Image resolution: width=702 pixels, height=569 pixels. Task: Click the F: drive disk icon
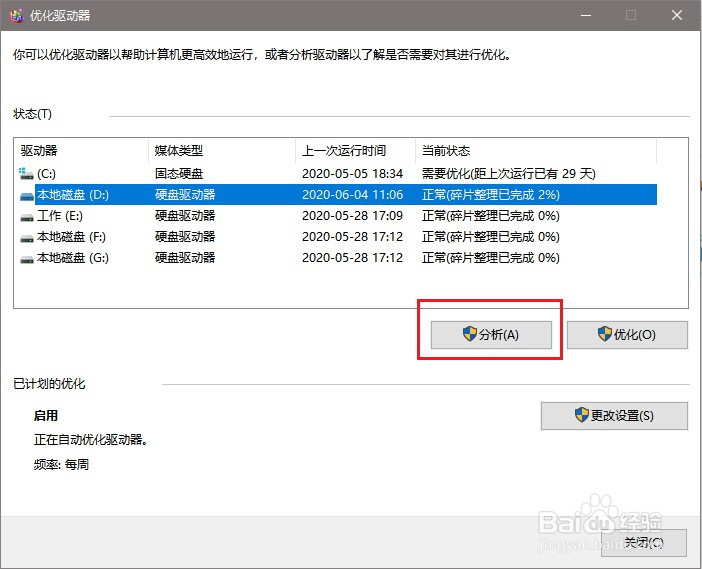point(27,238)
